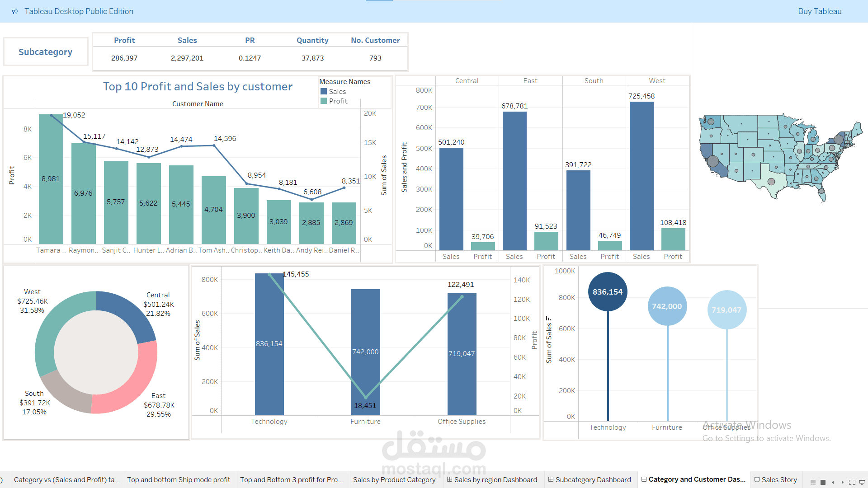The height and width of the screenshot is (488, 868).
Task: Click Buy Tableau link
Action: (820, 11)
